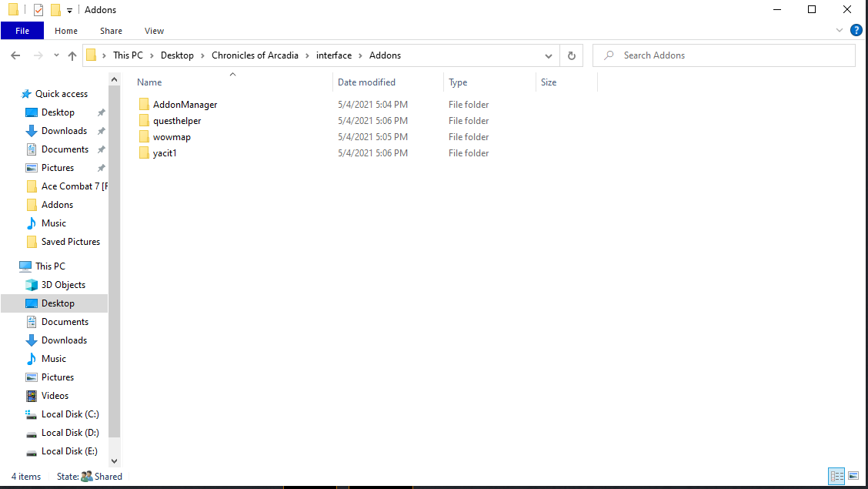Image resolution: width=868 pixels, height=489 pixels.
Task: Click the Refresh button beside address bar
Action: point(571,55)
